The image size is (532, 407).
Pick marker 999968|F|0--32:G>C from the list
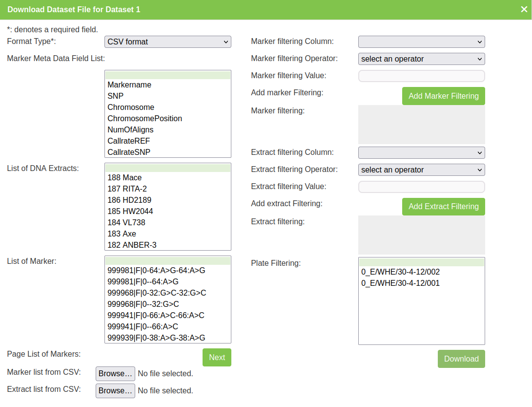143,304
